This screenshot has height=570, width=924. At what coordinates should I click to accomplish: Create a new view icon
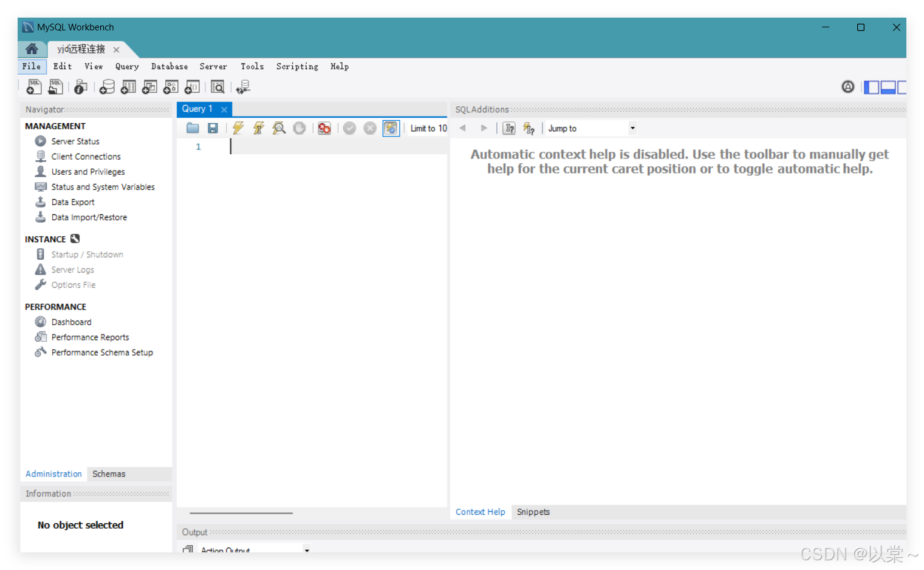[149, 87]
